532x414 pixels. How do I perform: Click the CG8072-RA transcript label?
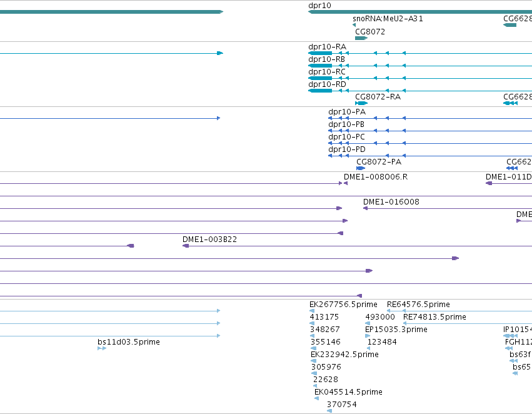pyautogui.click(x=378, y=97)
